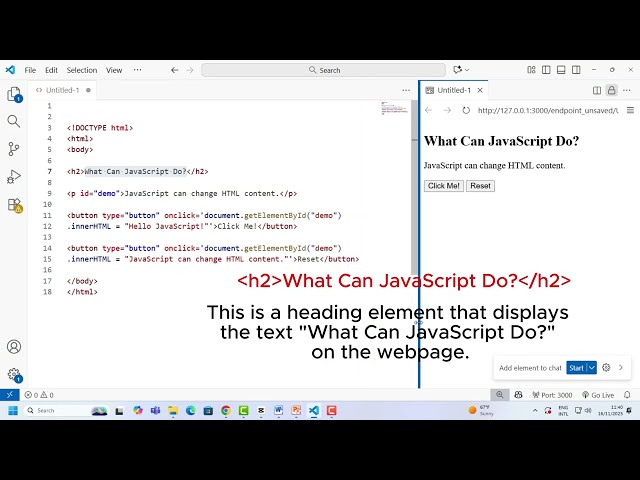Click Start in Add element to chat
The image size is (640, 480).
click(576, 368)
